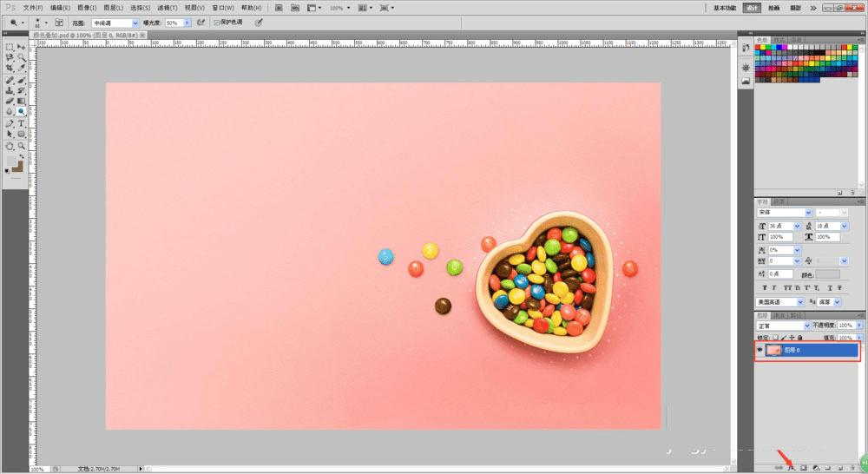Select the Horizontal Type tool
This screenshot has width=868, height=474.
tap(21, 123)
